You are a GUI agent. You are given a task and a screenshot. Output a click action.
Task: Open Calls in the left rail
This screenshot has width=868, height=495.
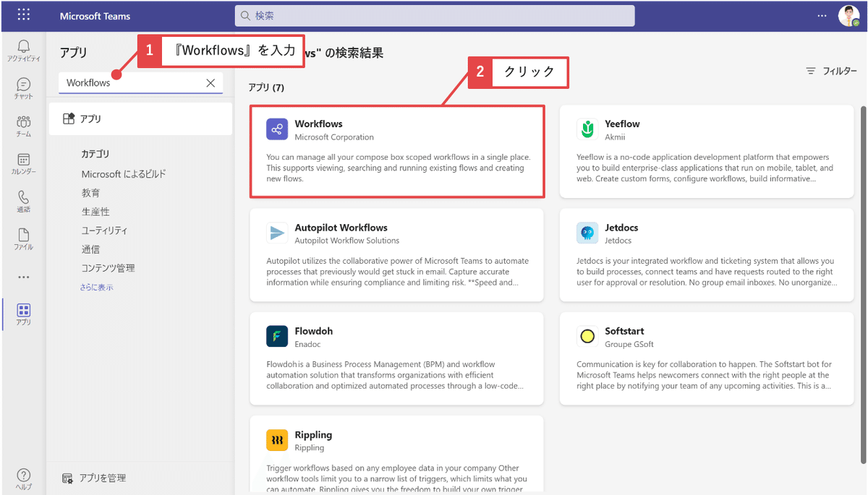click(x=24, y=202)
